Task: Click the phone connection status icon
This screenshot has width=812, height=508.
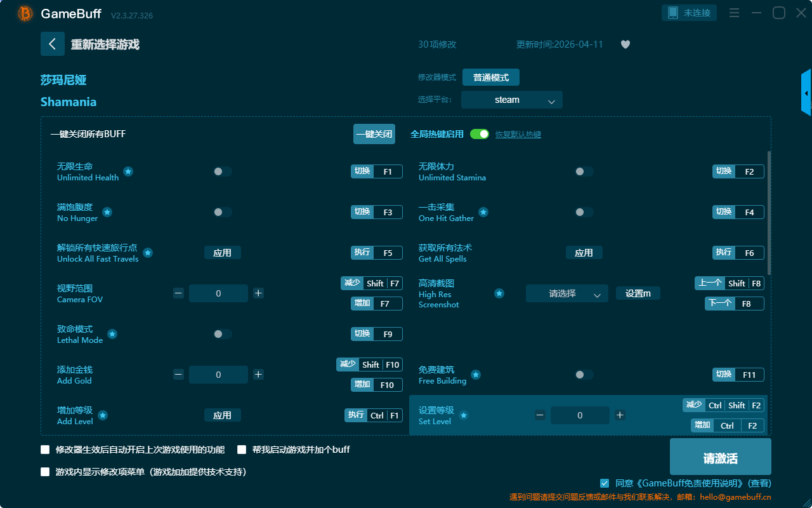Action: 673,13
